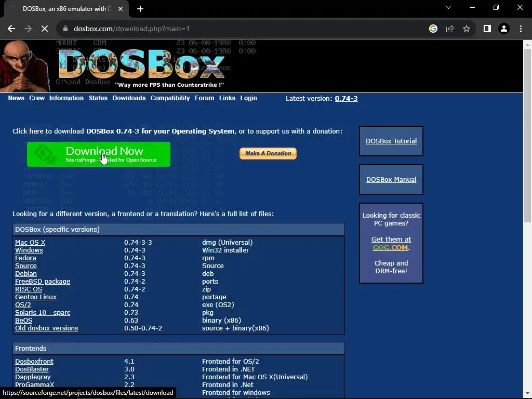Click the 'DOSBox (specific versions)' header

pyautogui.click(x=57, y=229)
